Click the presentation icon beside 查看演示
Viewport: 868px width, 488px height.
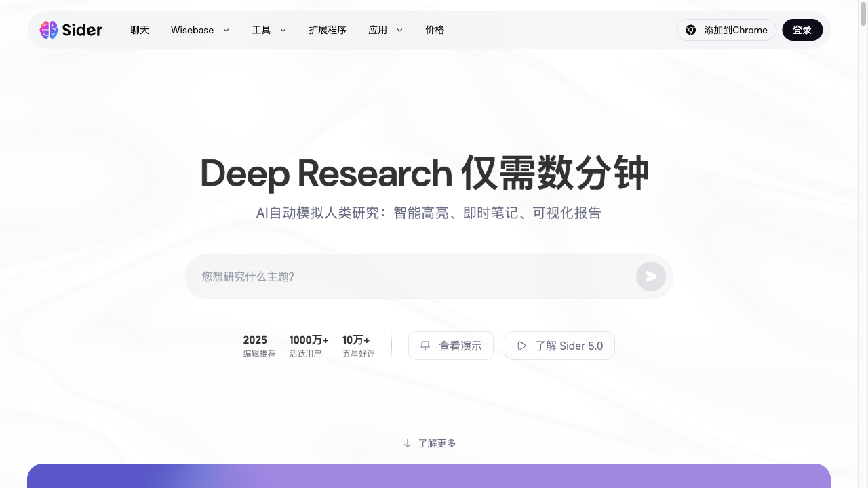point(425,346)
